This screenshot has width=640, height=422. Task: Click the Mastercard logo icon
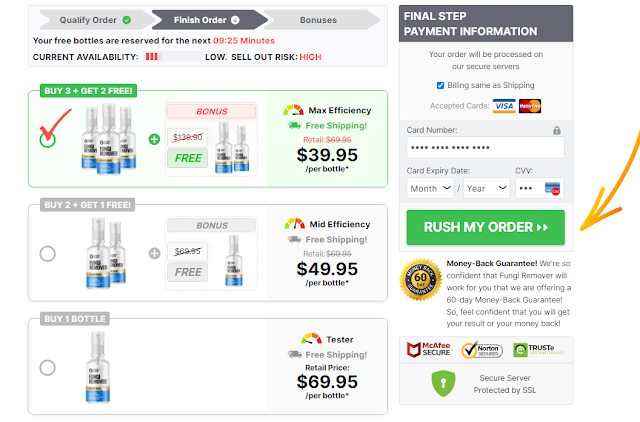[x=530, y=105]
